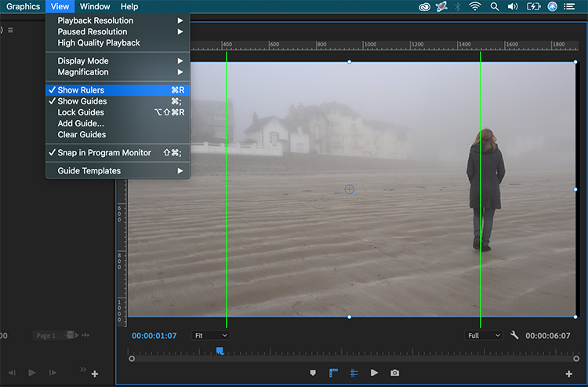
Task: Open the Creative Cloud menu bar icon
Action: (424, 7)
